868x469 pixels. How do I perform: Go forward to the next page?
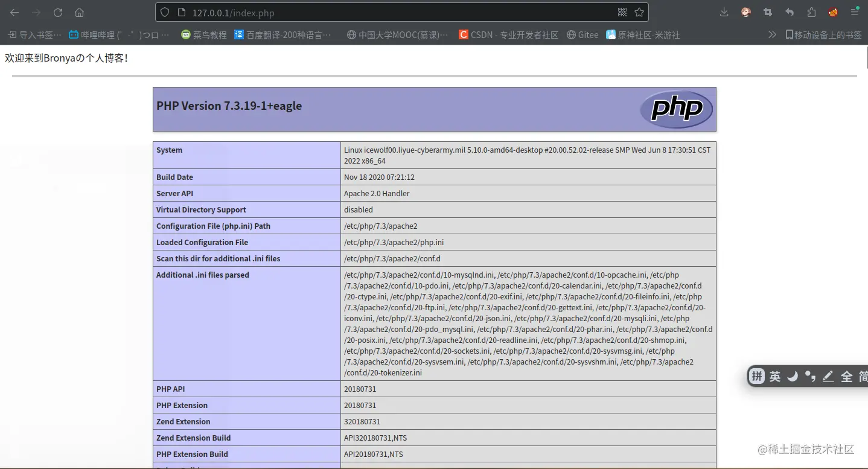tap(36, 13)
